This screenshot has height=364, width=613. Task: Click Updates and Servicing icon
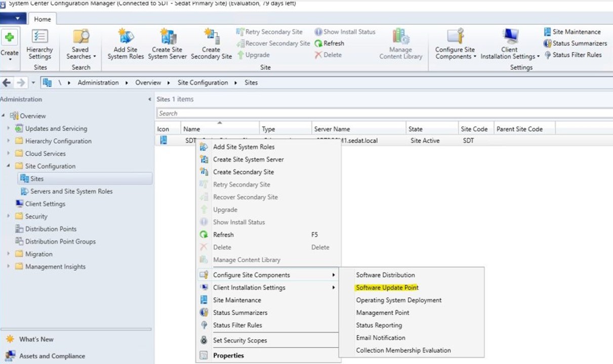pos(19,128)
